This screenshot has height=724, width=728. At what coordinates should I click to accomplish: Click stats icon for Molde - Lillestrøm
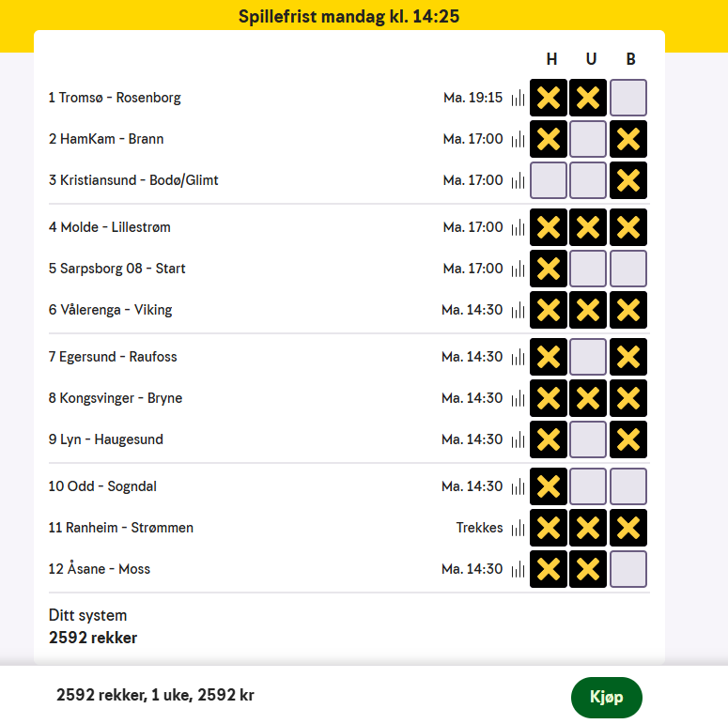click(518, 227)
